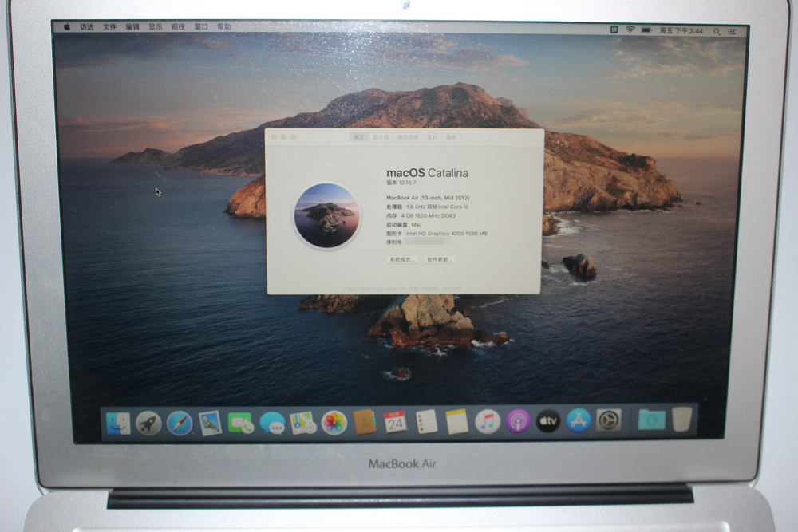Open the 显示 menu

156,26
